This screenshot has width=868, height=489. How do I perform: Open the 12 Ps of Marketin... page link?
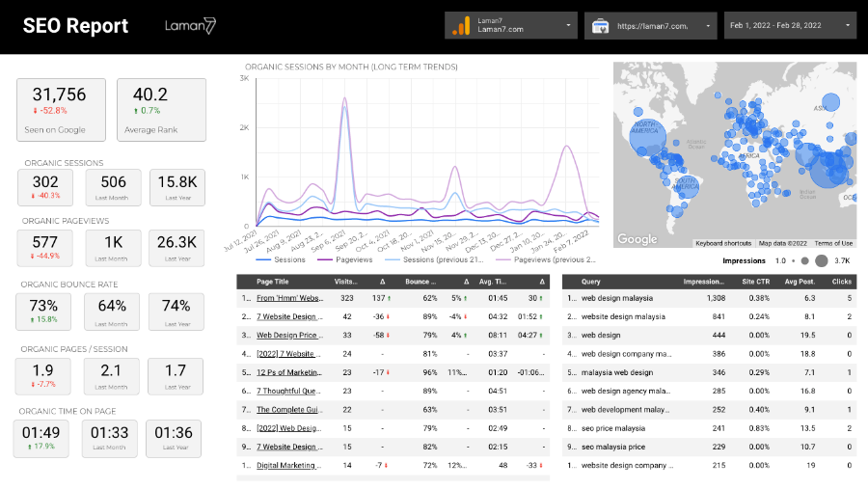tap(289, 372)
